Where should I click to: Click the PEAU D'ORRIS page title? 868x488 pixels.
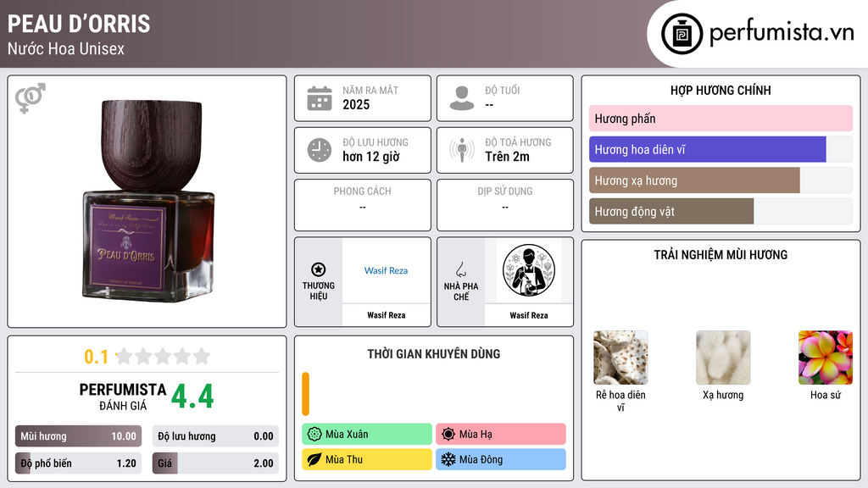[79, 24]
